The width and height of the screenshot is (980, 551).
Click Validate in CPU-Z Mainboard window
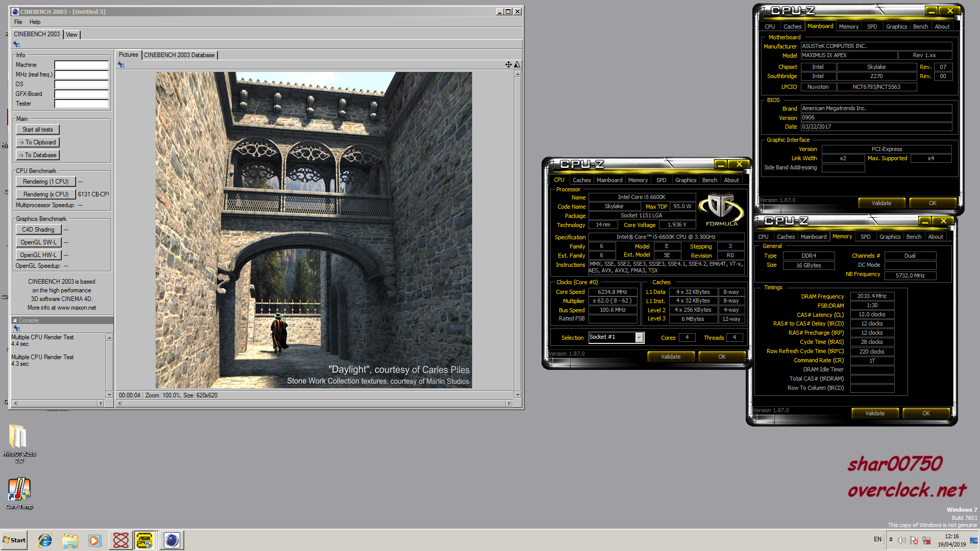[881, 203]
